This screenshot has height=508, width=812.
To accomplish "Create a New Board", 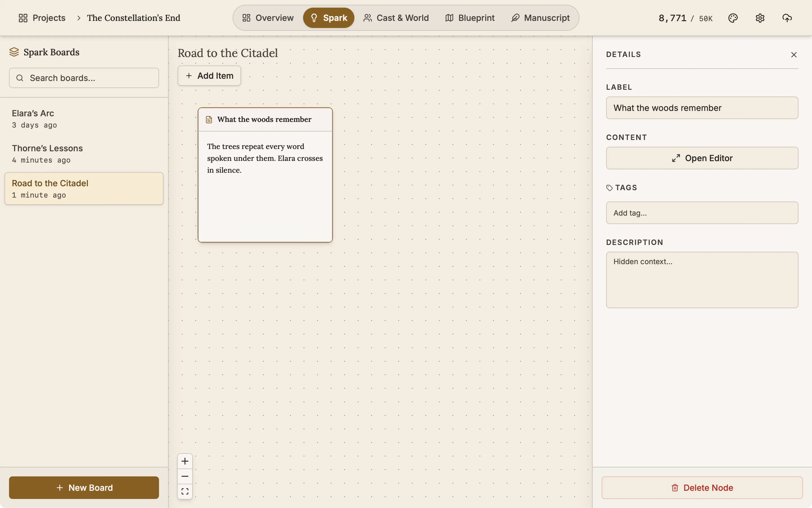I will coord(84,487).
